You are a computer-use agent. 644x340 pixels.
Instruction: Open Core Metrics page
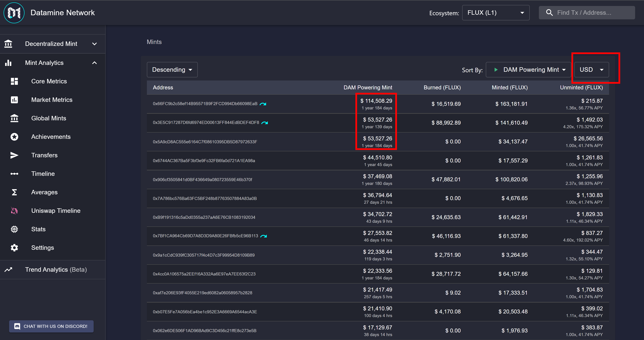(53, 81)
